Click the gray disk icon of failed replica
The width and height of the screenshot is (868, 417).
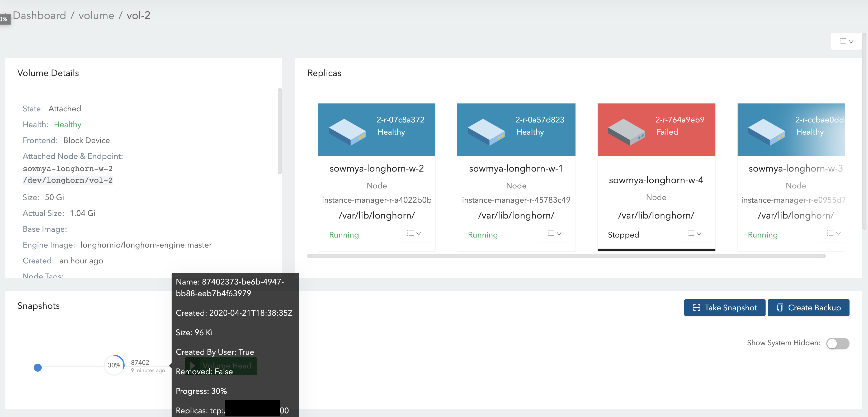point(626,132)
